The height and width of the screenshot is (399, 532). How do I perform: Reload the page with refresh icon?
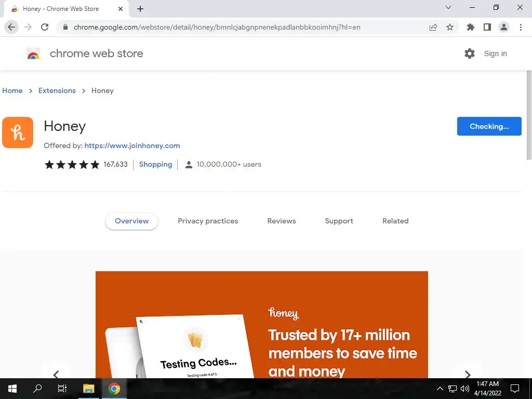coord(45,27)
